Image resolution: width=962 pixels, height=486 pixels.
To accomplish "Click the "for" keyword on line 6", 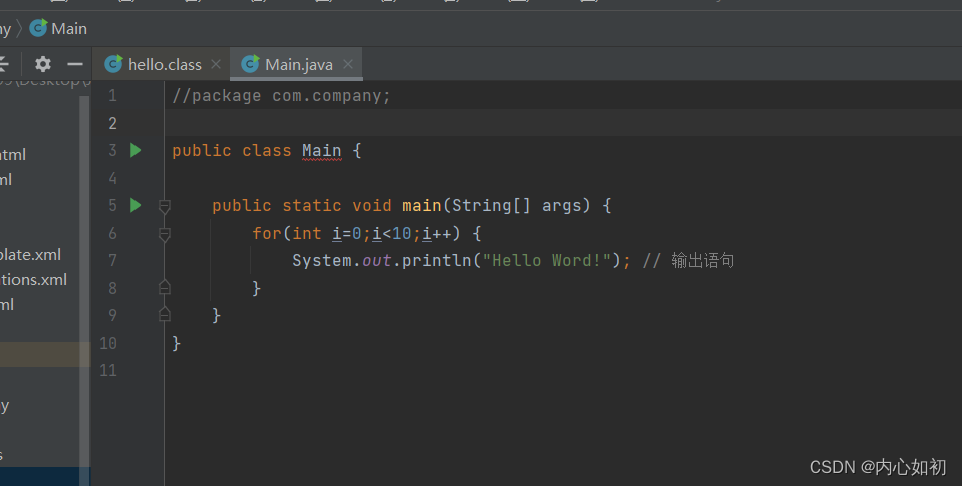I will click(267, 233).
